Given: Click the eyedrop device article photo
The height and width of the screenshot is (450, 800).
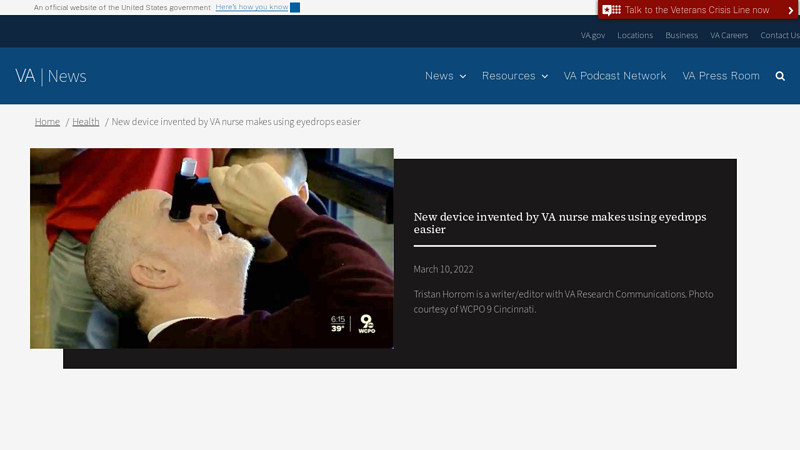Looking at the screenshot, I should (211, 248).
